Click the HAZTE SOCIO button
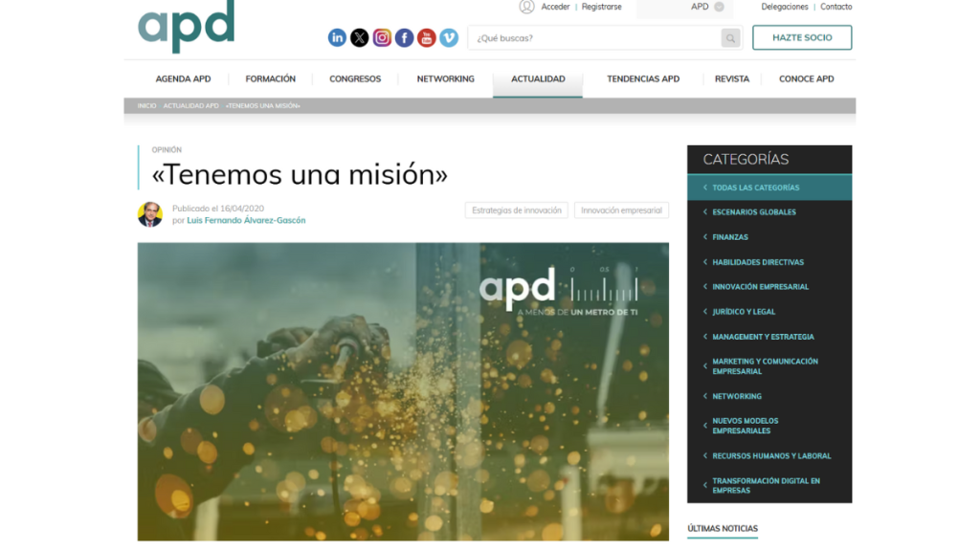980x551 pixels. (x=802, y=37)
